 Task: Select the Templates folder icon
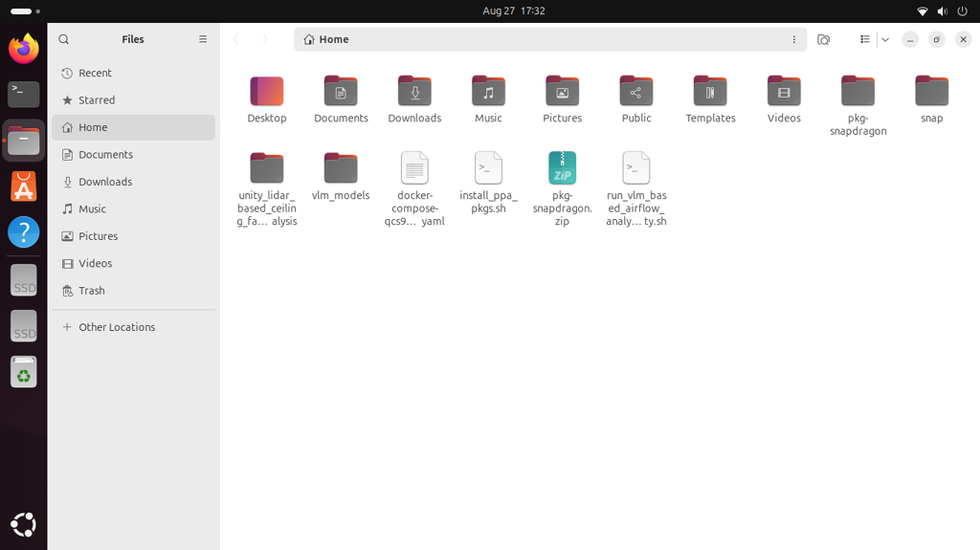coord(710,91)
